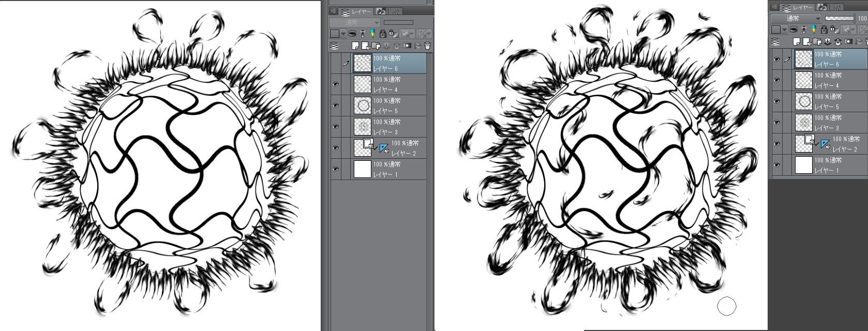Lock layer padlock icon in left panel
This screenshot has height=331, width=868.
(383, 34)
